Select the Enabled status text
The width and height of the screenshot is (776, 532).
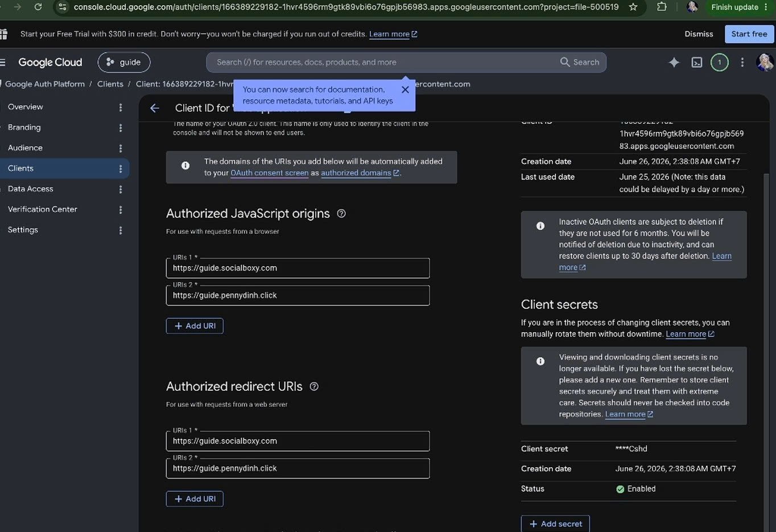pyautogui.click(x=641, y=489)
